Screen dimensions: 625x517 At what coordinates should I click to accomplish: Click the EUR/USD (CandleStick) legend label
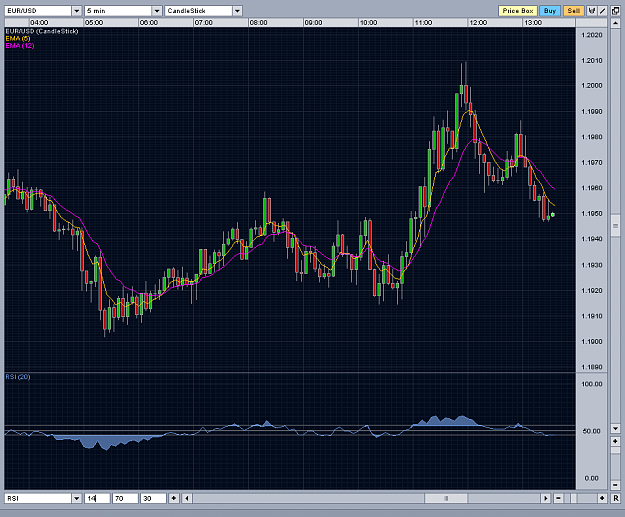point(42,31)
